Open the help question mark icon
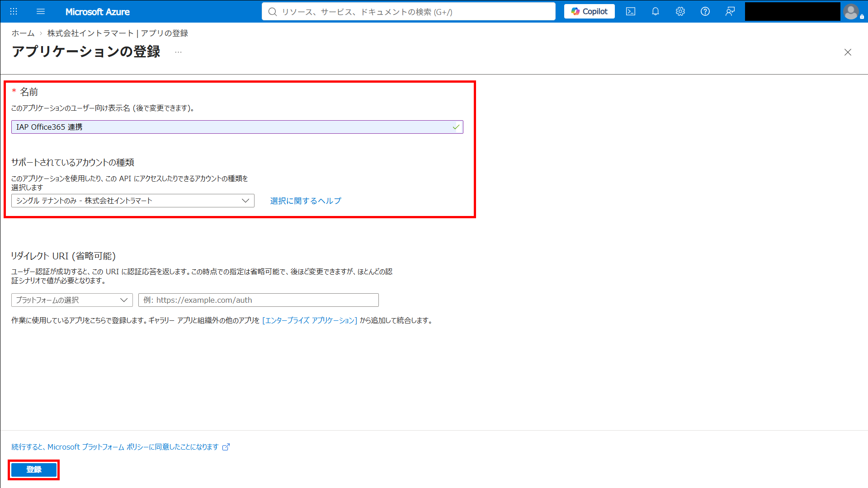 705,11
